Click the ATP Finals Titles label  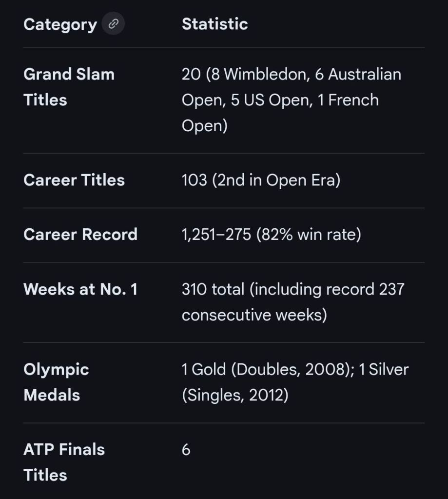tap(64, 462)
